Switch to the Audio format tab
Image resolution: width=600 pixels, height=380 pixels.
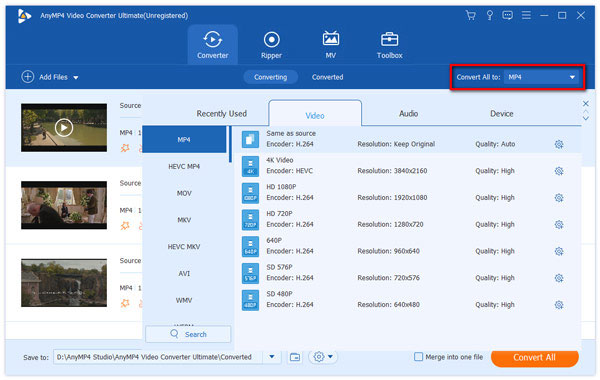(x=408, y=114)
